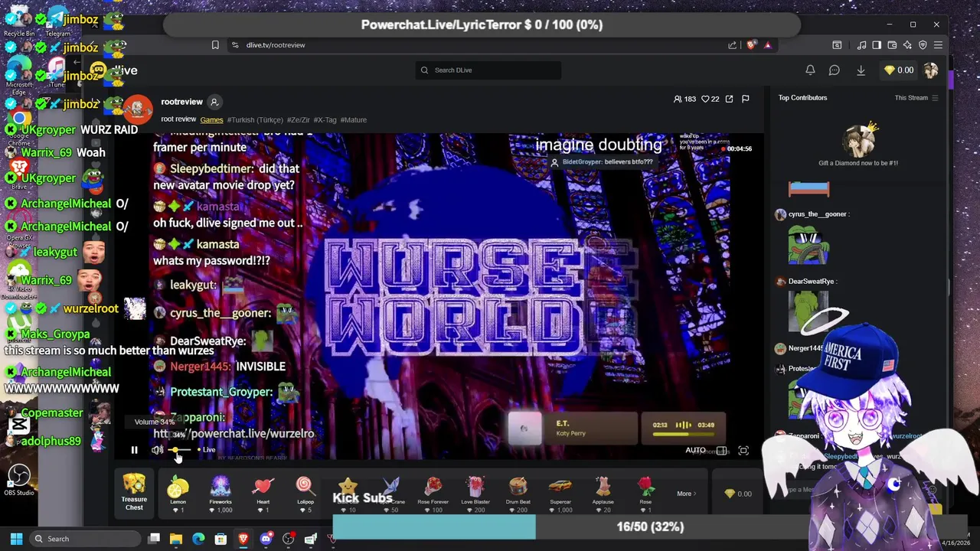Open Brave media control music icon

click(862, 45)
